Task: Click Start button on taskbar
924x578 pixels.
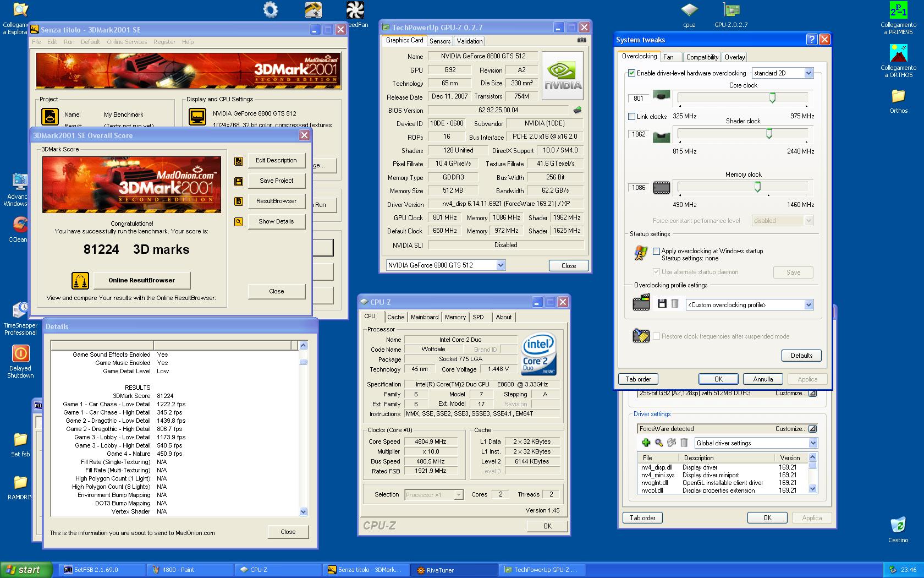Action: pos(26,570)
